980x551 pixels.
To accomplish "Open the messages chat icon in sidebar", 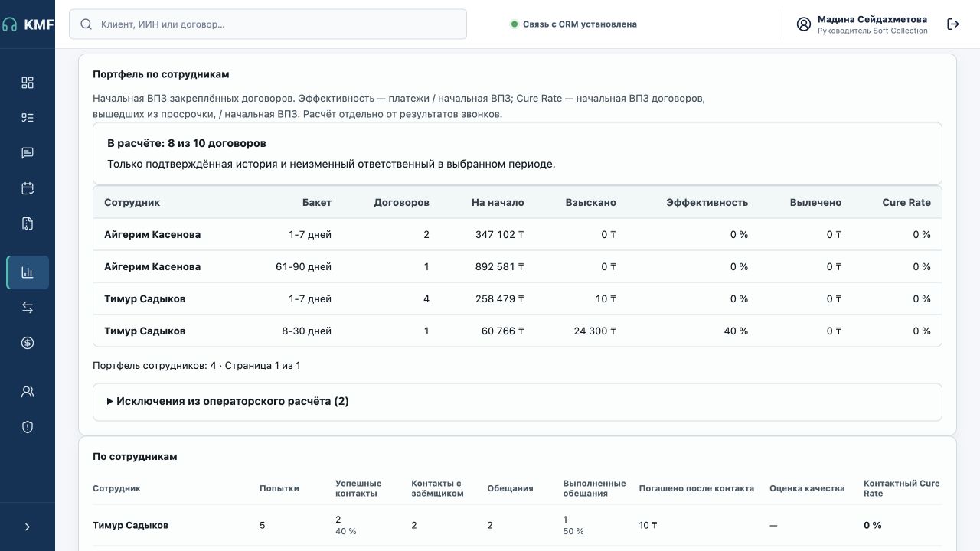I will (x=28, y=153).
